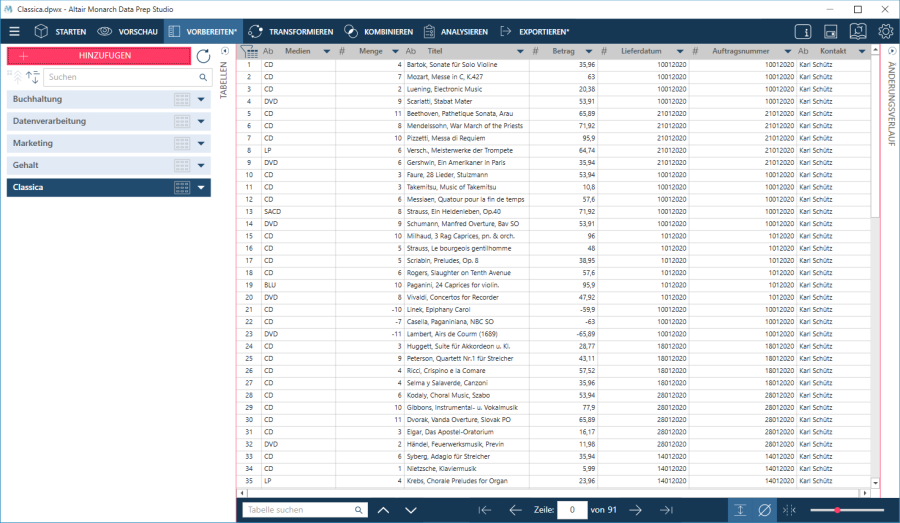Switch to the Transformieren tab
Image resolution: width=900 pixels, height=523 pixels.
tap(291, 32)
